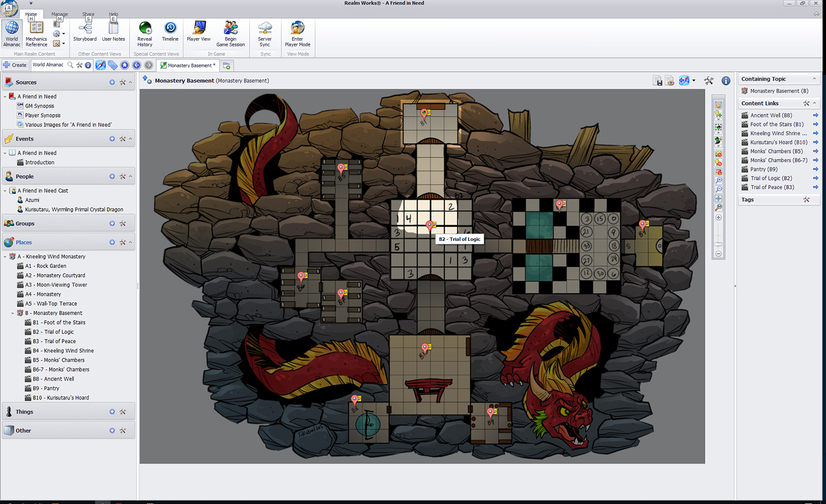Open a new tab with the add-tab icon

(226, 65)
